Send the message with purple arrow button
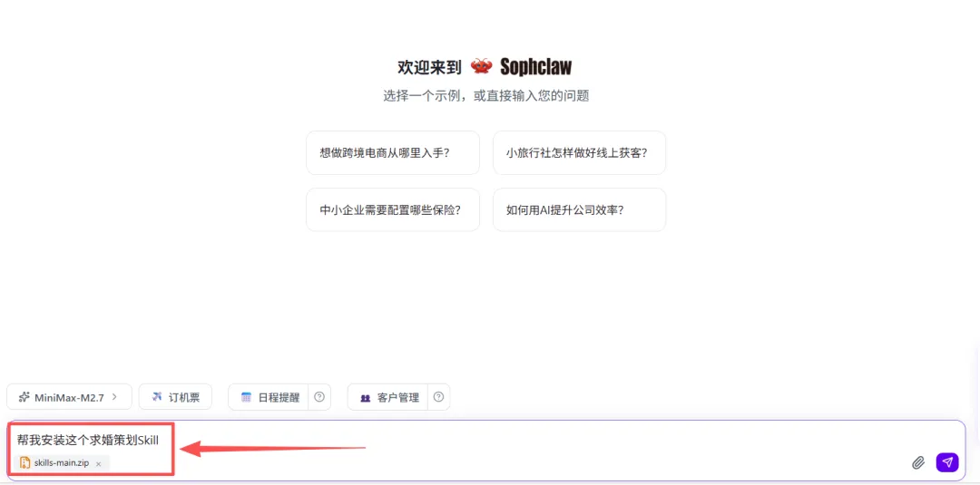 (x=946, y=462)
